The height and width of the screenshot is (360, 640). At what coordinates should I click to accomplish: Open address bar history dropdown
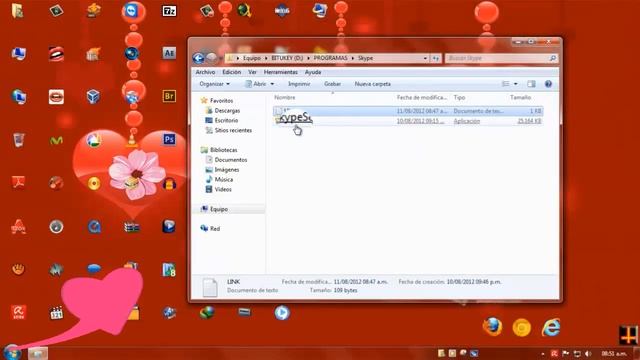(x=425, y=58)
